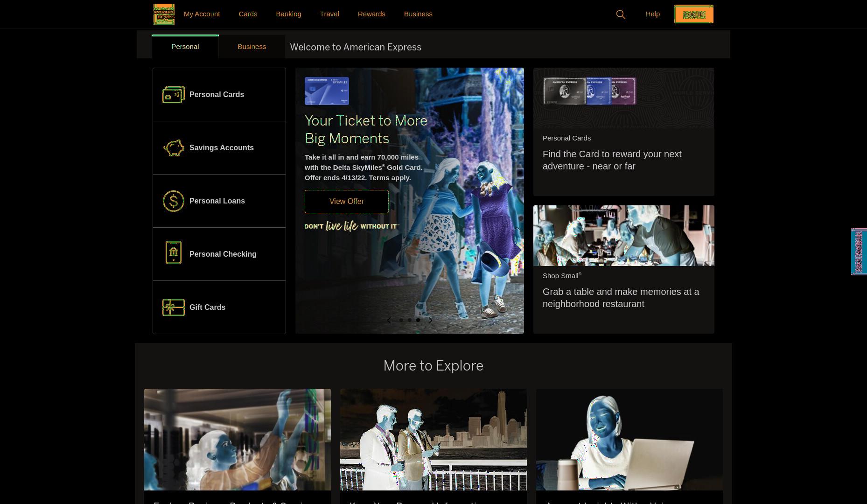Screen dimensions: 867x504
Task: Click the woman with laptop explore image
Action: [629, 440]
